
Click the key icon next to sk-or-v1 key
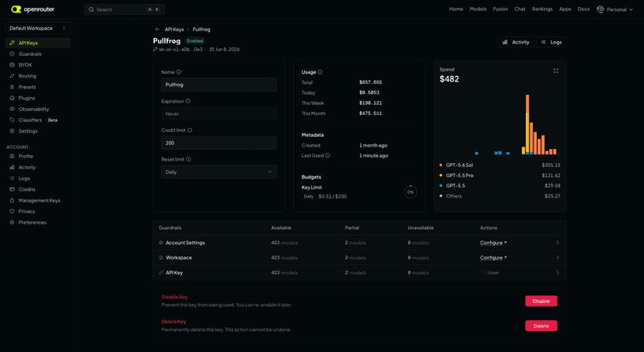click(156, 49)
